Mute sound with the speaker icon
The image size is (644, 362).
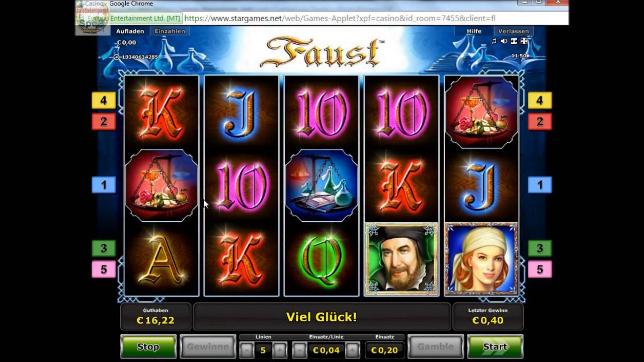[504, 41]
